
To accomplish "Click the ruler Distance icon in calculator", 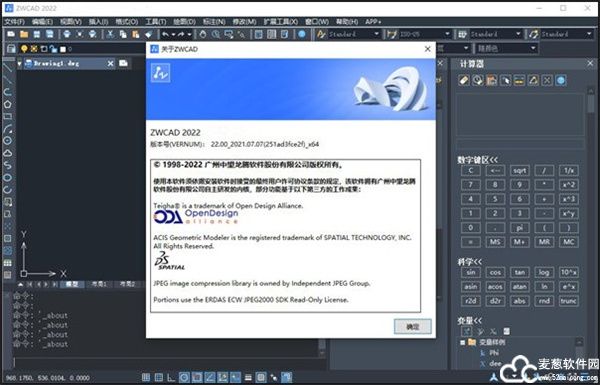I will point(519,80).
